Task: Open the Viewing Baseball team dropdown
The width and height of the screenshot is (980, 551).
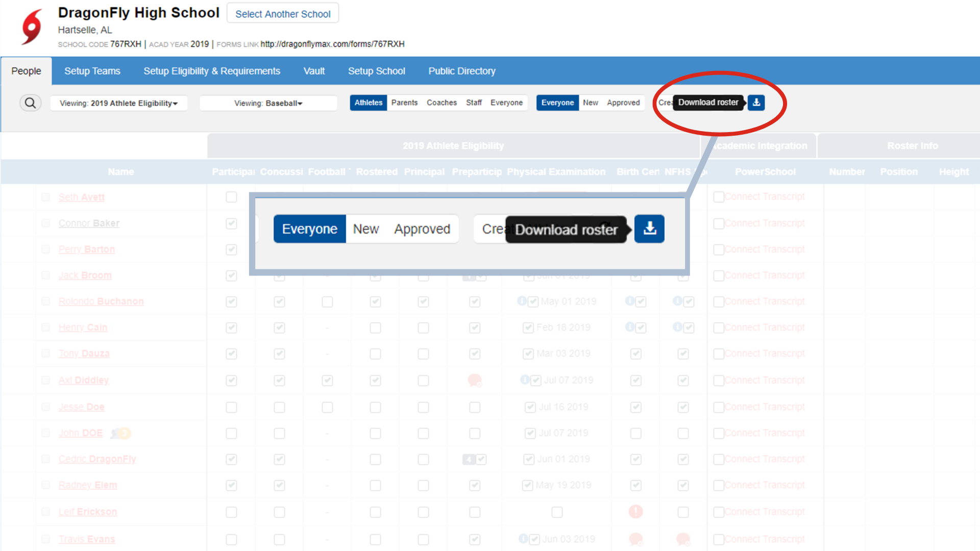Action: (268, 103)
